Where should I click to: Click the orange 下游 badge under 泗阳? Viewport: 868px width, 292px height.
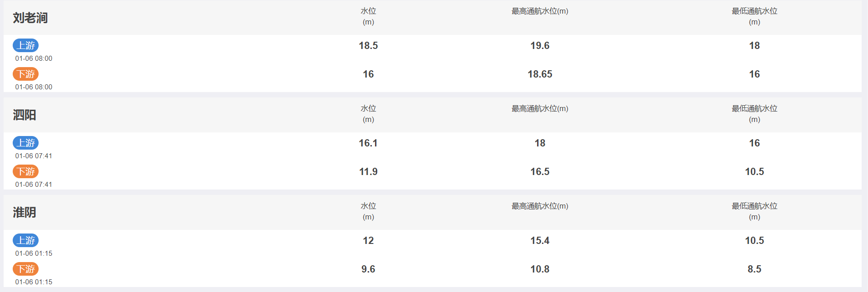click(x=26, y=171)
